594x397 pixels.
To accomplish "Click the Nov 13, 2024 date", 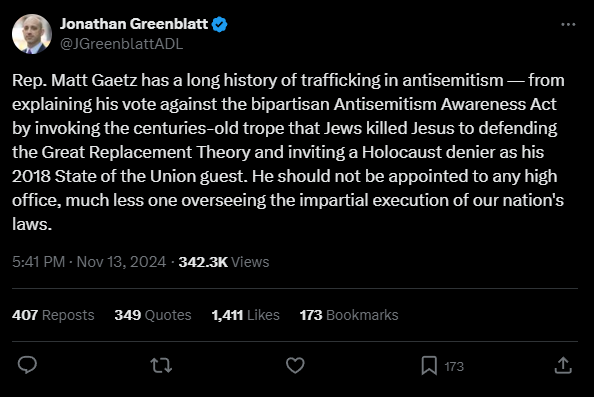I will 121,262.
